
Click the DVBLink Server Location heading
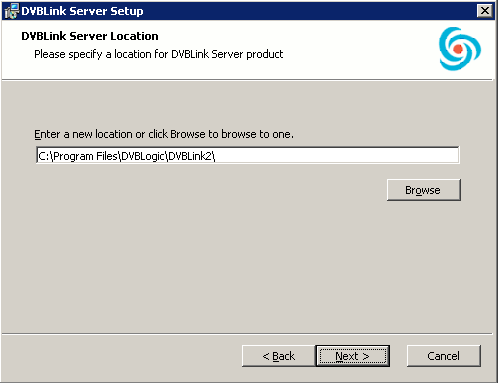[x=90, y=36]
